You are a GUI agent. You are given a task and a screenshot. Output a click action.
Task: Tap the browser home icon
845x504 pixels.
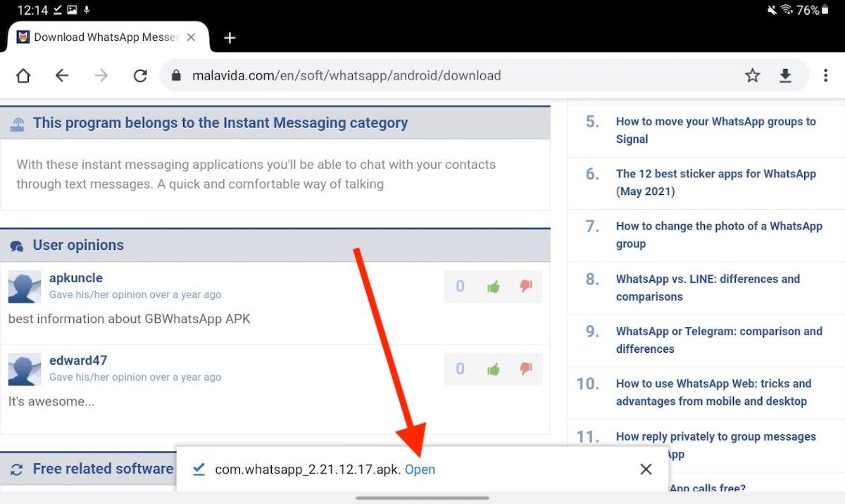click(x=23, y=75)
